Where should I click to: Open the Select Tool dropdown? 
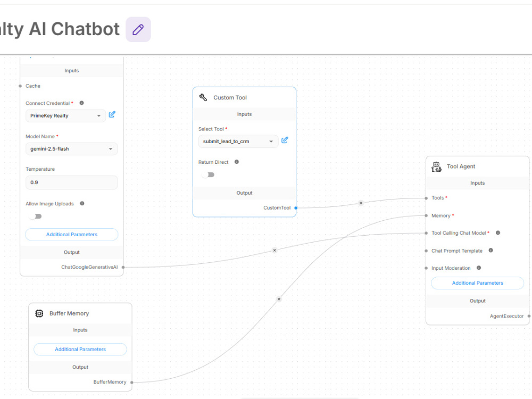point(238,142)
